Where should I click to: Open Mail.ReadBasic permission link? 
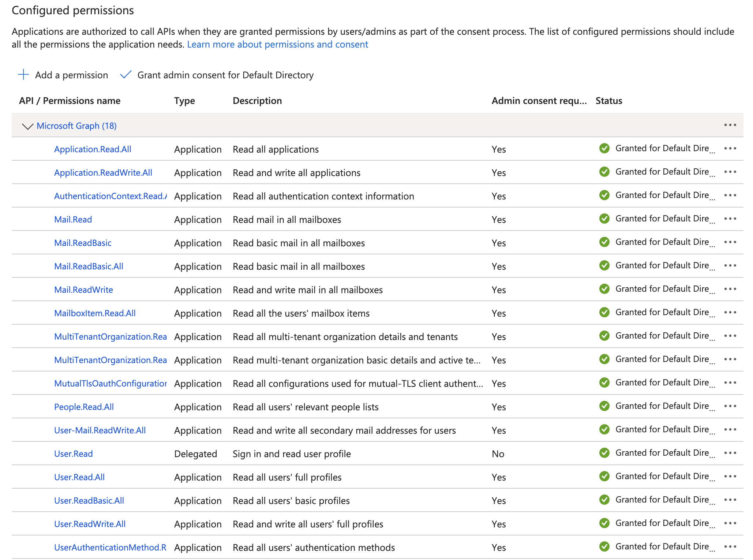click(x=83, y=243)
